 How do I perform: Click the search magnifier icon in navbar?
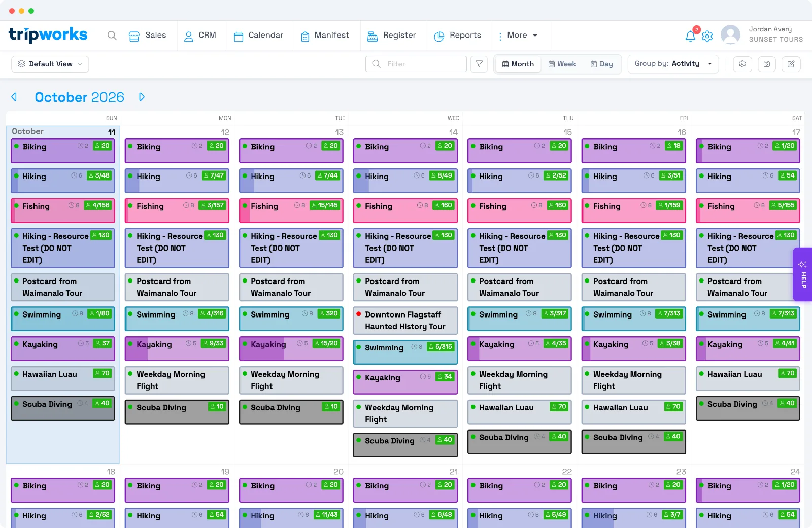[112, 36]
